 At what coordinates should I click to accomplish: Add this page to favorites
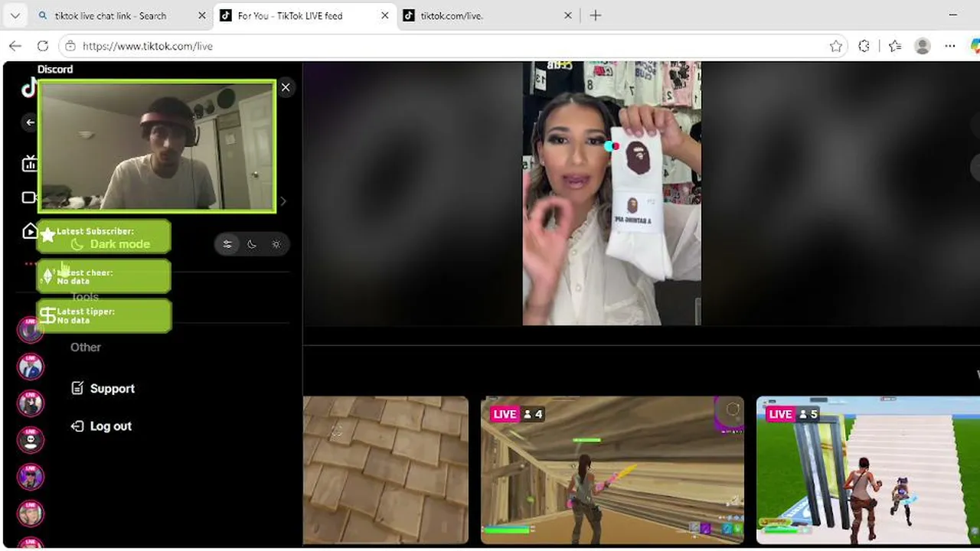(836, 46)
